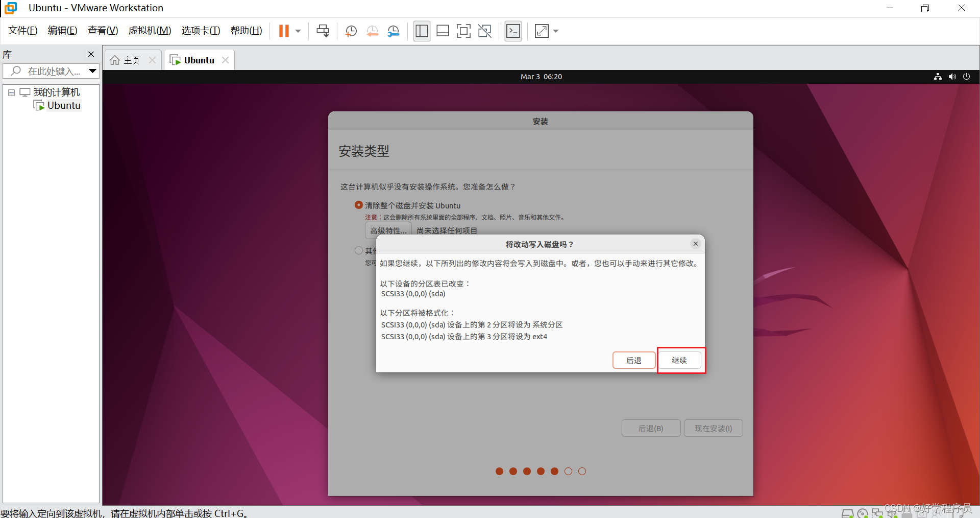
Task: Open the 查看(V) menu
Action: (103, 31)
